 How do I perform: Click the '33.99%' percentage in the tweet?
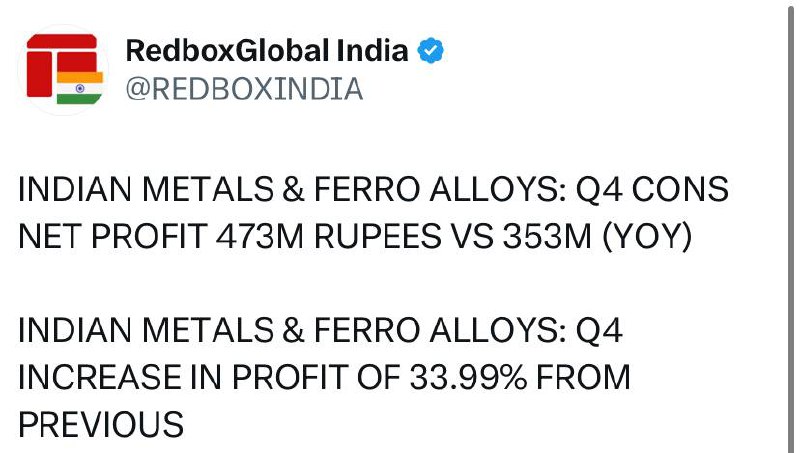pyautogui.click(x=468, y=378)
